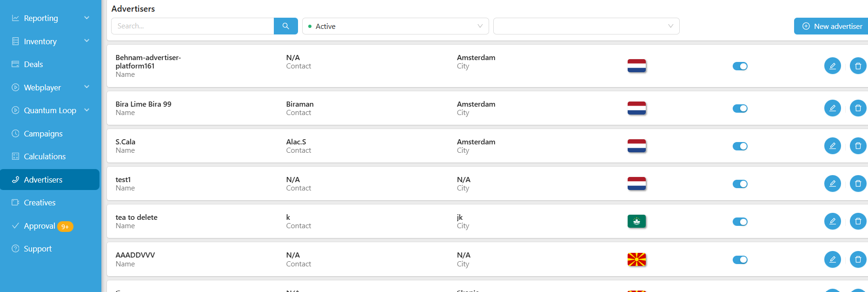This screenshot has width=868, height=292.
Task: Delete the Behnam-advertiser-platform161 entry
Action: 858,66
